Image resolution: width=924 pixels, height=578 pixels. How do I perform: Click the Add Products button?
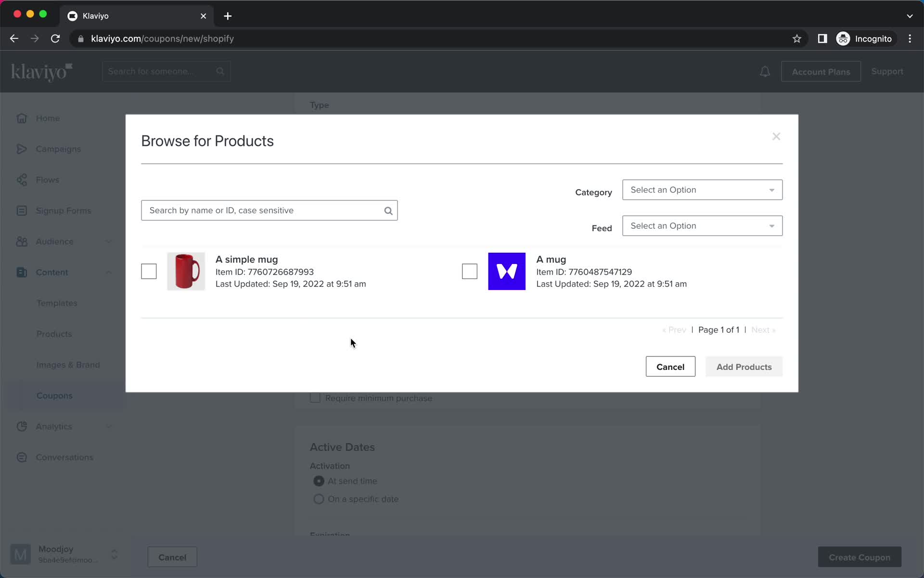(744, 366)
